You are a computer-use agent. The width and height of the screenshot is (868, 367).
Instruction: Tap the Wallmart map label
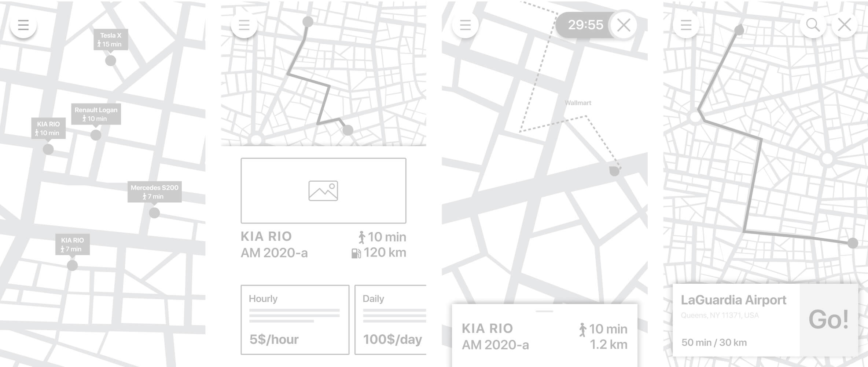[578, 103]
